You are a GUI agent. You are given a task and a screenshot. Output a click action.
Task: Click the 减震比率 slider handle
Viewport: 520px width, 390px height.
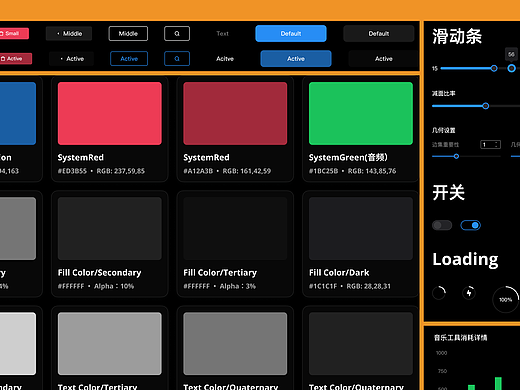coord(486,106)
